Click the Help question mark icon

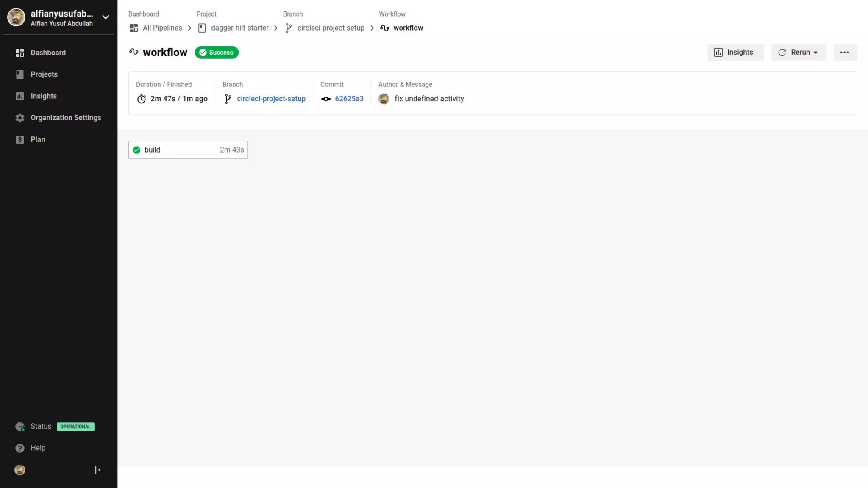click(x=20, y=448)
